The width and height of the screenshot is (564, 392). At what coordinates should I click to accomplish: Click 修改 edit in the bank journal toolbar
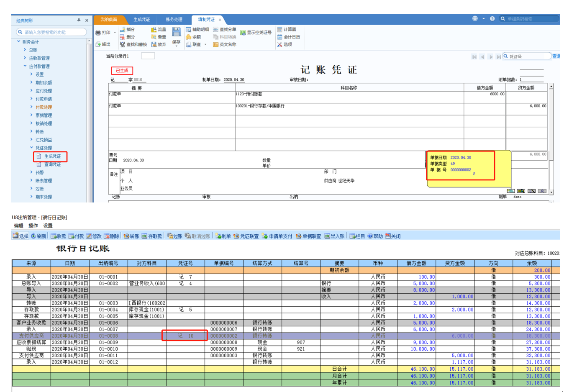tap(94, 236)
